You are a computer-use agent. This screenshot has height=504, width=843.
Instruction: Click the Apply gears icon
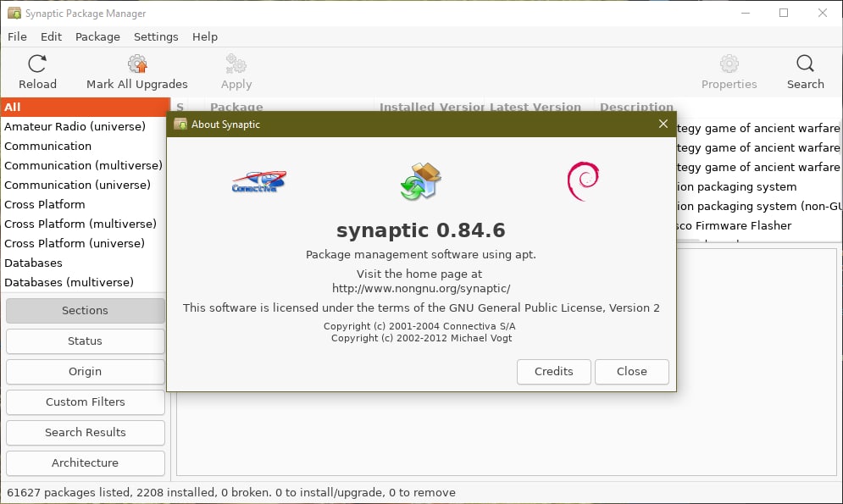(x=236, y=64)
